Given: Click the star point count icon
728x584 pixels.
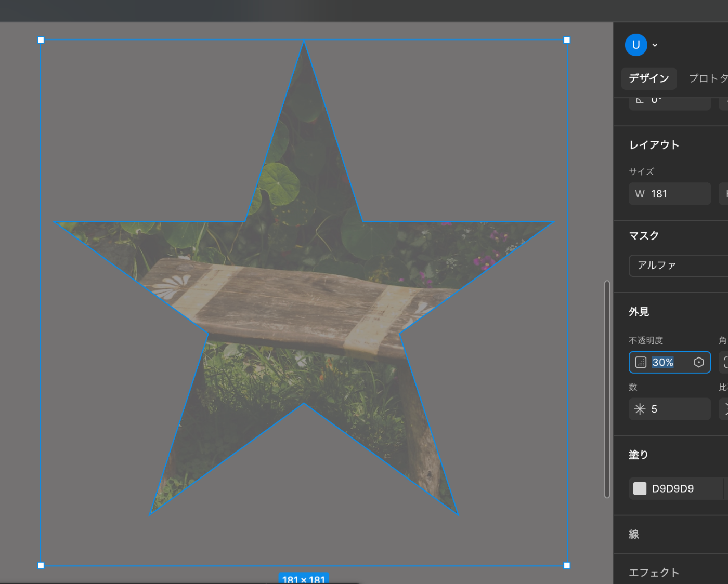Looking at the screenshot, I should click(640, 409).
